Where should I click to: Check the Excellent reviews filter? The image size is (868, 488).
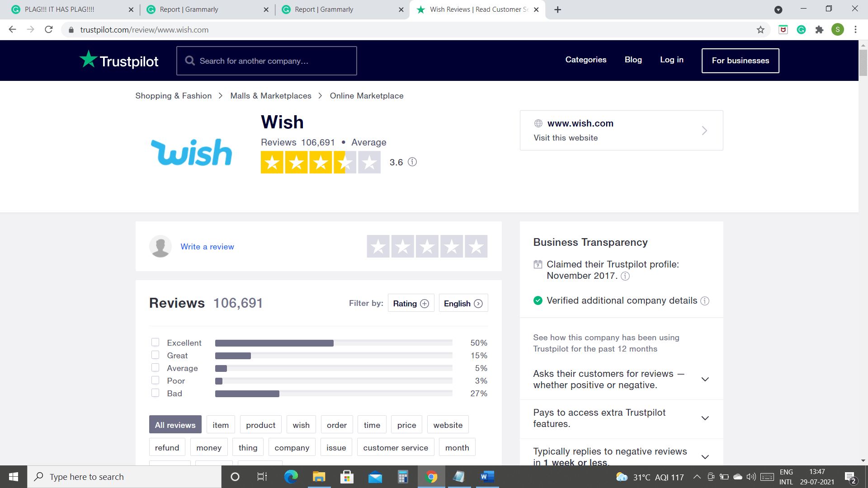pos(156,342)
